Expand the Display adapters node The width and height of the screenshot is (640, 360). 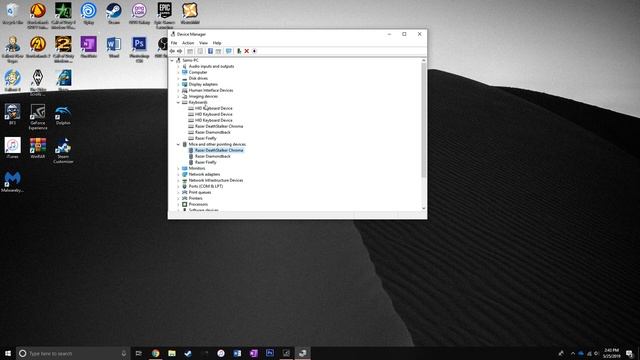coord(178,84)
